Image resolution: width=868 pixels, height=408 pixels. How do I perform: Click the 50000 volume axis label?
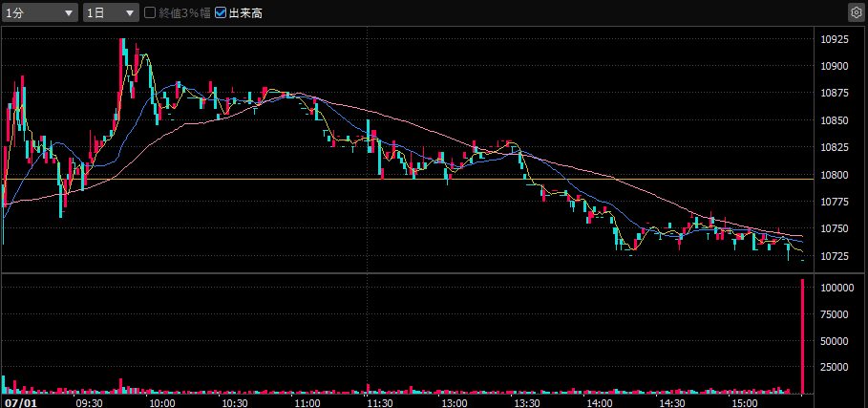tap(835, 341)
